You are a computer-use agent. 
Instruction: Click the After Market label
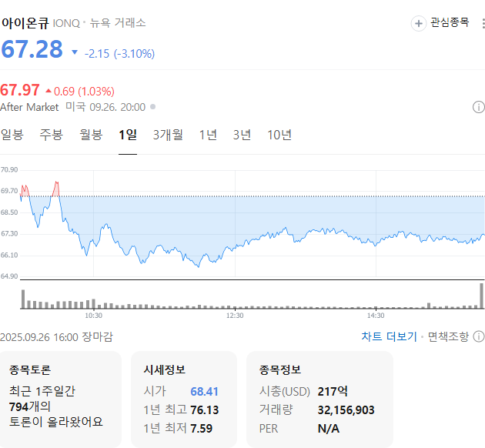(x=29, y=107)
